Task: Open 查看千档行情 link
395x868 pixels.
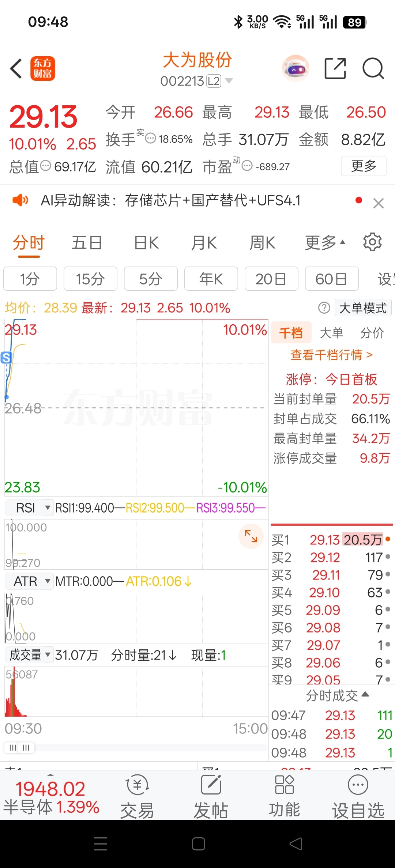Action: (x=331, y=355)
